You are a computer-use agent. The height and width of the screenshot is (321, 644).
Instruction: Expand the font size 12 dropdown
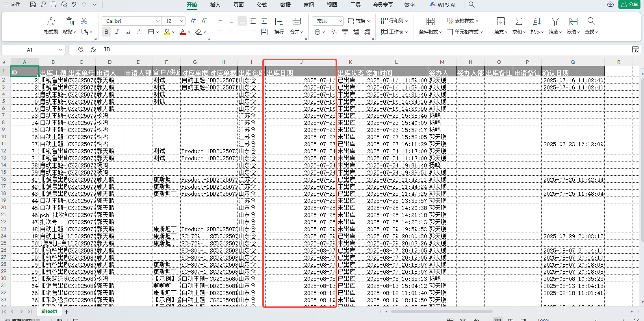point(182,21)
